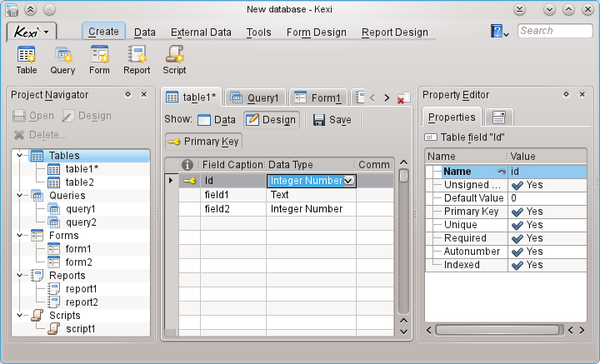Image resolution: width=600 pixels, height=364 pixels.
Task: Click the Save button in table designer
Action: pyautogui.click(x=332, y=120)
